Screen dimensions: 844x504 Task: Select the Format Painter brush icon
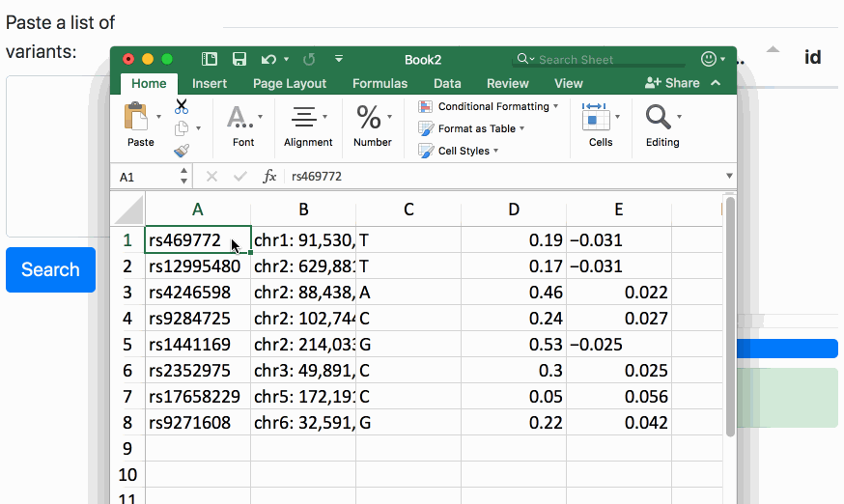tap(182, 150)
